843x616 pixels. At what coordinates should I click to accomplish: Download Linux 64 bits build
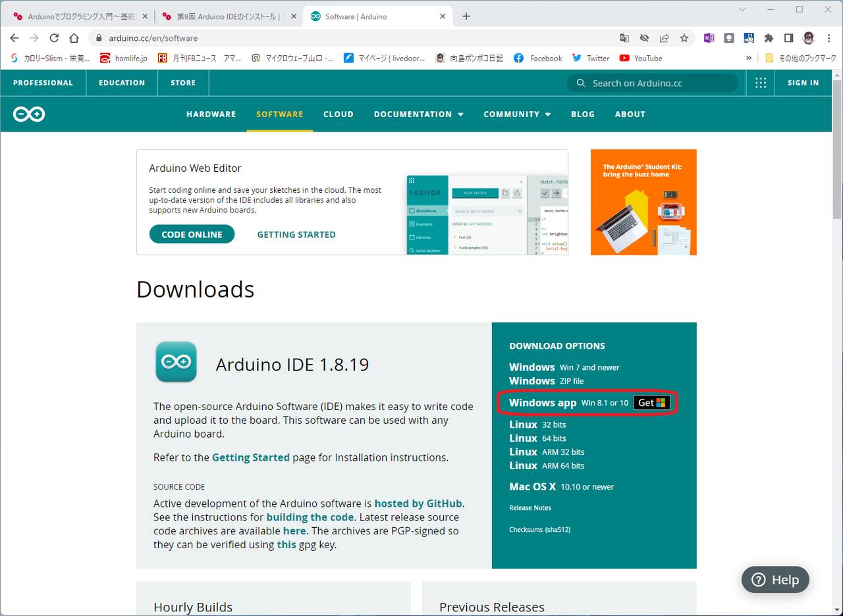click(x=537, y=438)
